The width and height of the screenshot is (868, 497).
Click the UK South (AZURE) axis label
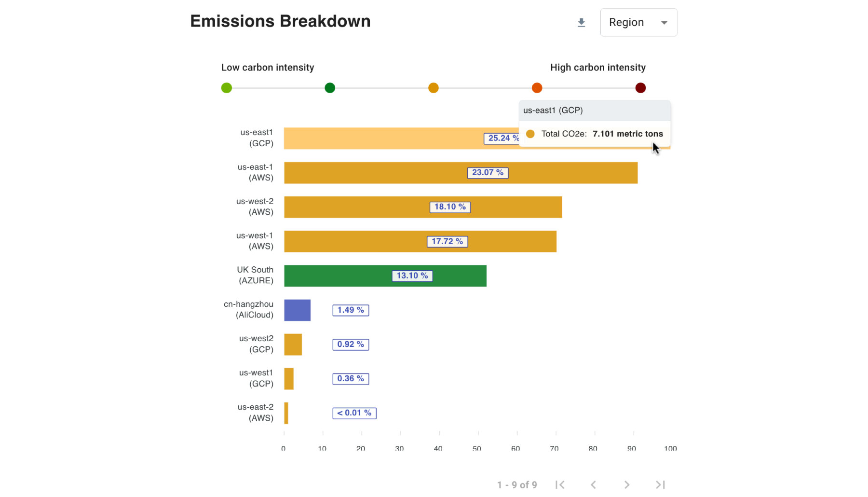pyautogui.click(x=255, y=275)
